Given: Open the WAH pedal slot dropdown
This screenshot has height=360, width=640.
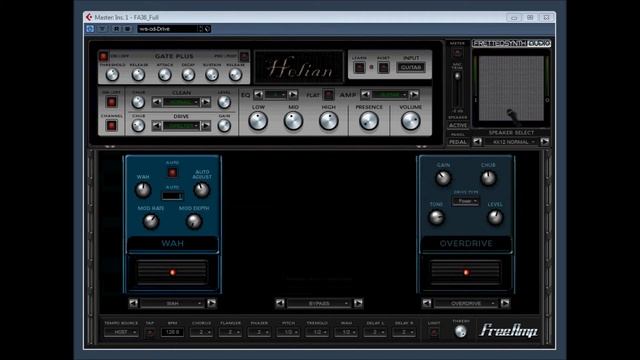Looking at the screenshot, I should 172,303.
